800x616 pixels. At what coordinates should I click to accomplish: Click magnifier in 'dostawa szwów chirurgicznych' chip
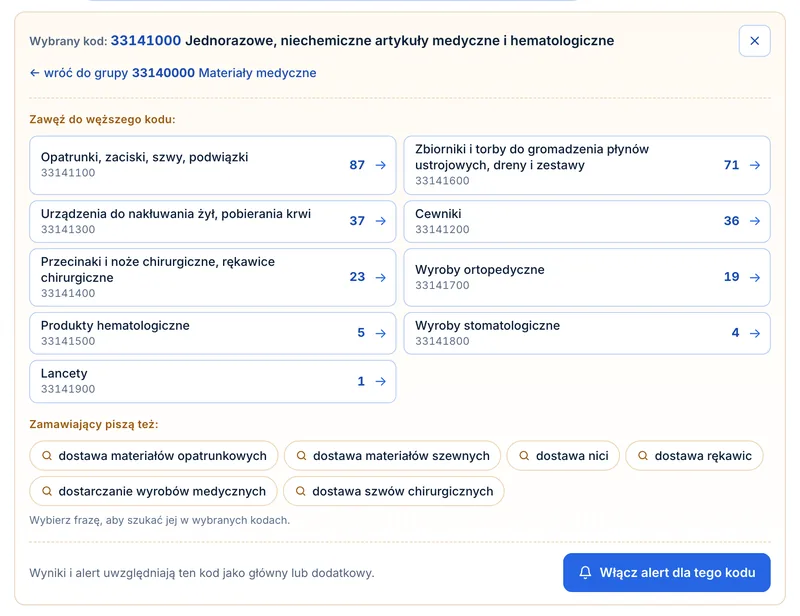(301, 491)
